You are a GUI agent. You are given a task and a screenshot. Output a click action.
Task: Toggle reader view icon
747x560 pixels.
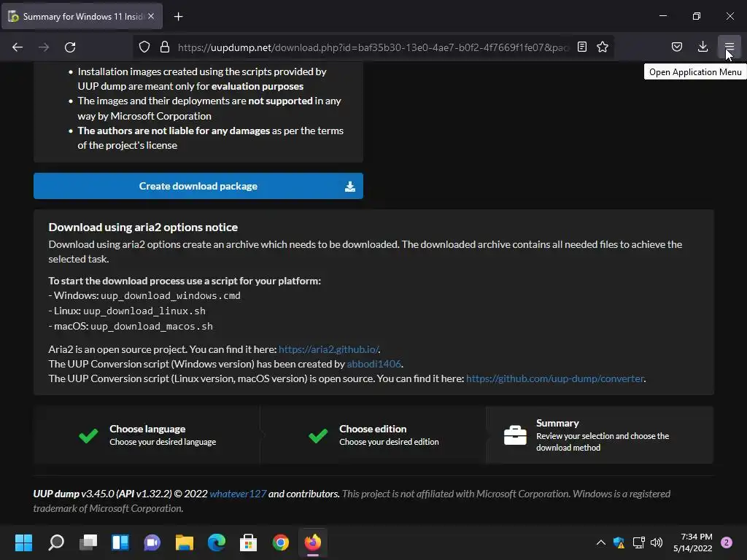(581, 47)
